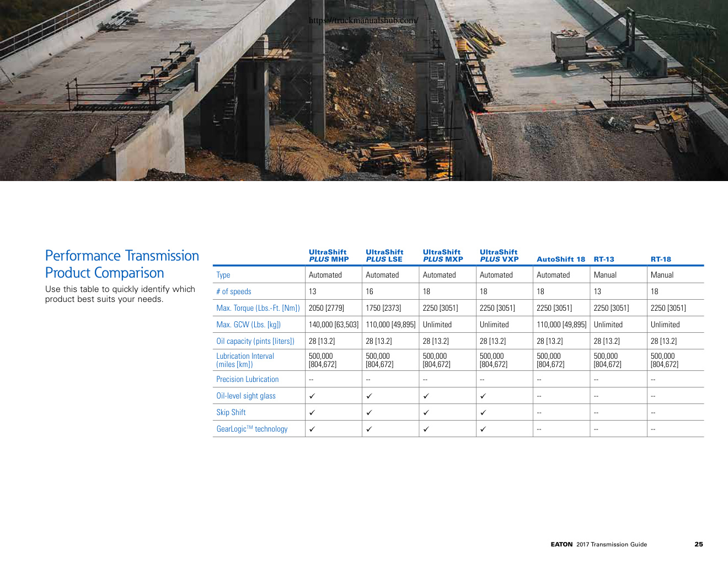Select the UltraShift PLUS MXP column header
Screen dimensions: 728x563
click(x=443, y=256)
